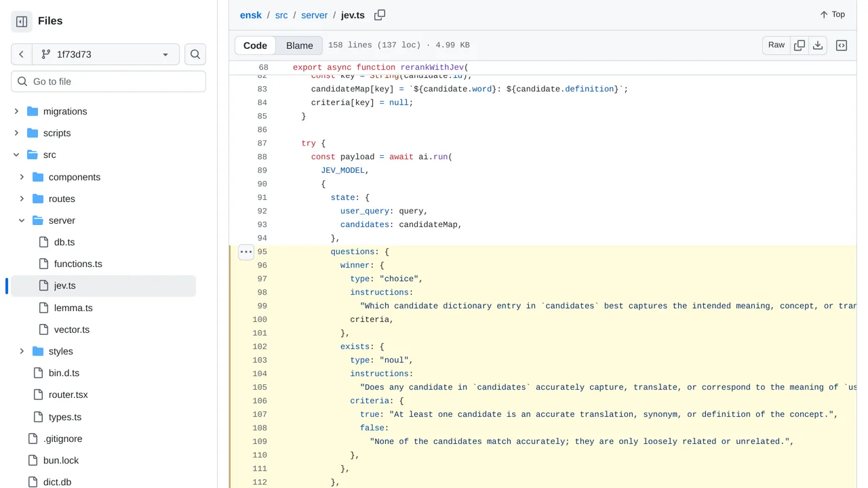Collapse the file tree side panel icon
The width and height of the screenshot is (868, 488).
(x=22, y=21)
